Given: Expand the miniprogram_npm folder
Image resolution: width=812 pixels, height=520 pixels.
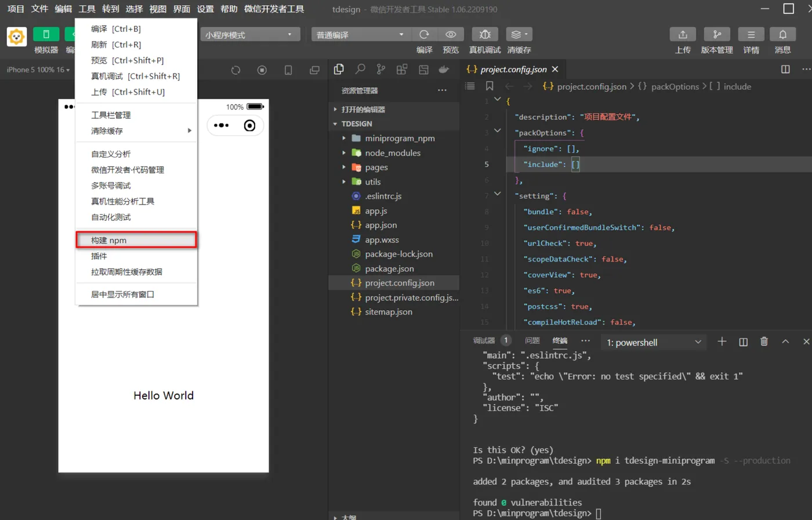Looking at the screenshot, I should (400, 139).
